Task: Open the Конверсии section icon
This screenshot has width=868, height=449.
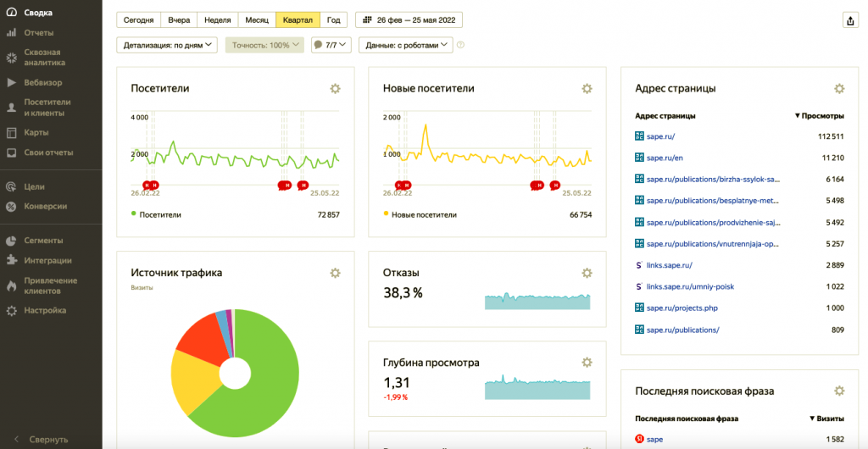Action: point(11,206)
